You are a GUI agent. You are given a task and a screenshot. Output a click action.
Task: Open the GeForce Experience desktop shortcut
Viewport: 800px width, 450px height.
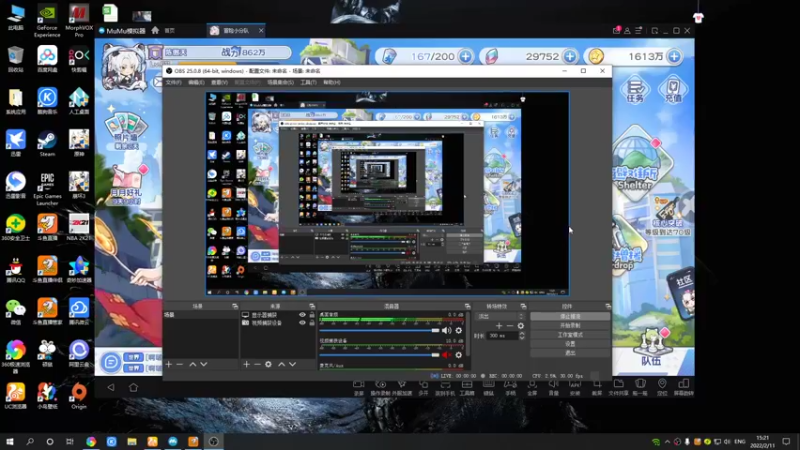pos(47,21)
